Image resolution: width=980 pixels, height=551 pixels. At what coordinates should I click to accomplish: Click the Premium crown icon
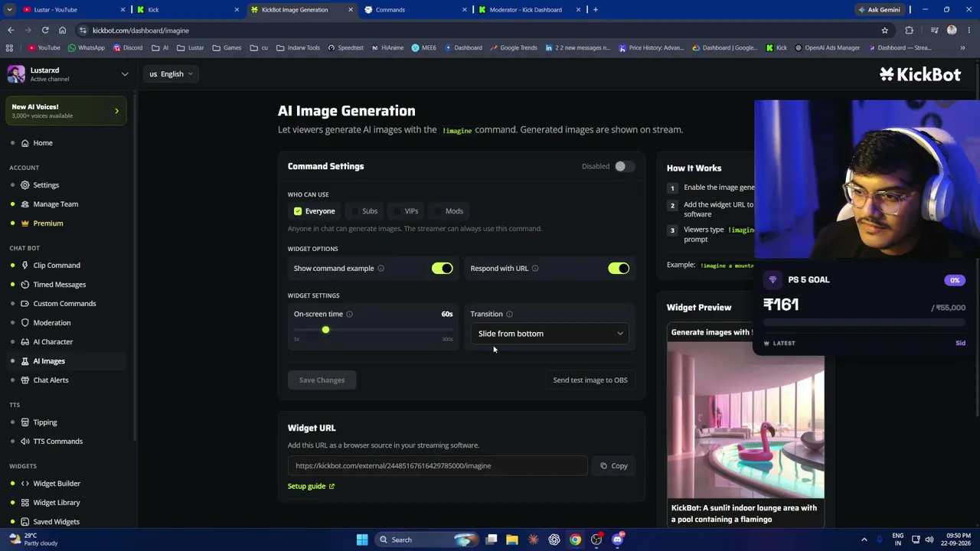coord(25,223)
